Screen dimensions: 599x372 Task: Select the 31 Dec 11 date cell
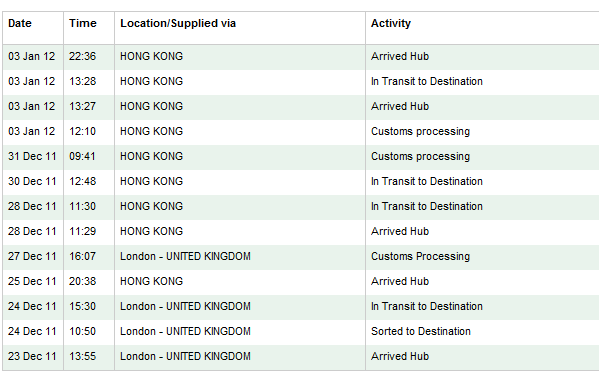(x=32, y=156)
